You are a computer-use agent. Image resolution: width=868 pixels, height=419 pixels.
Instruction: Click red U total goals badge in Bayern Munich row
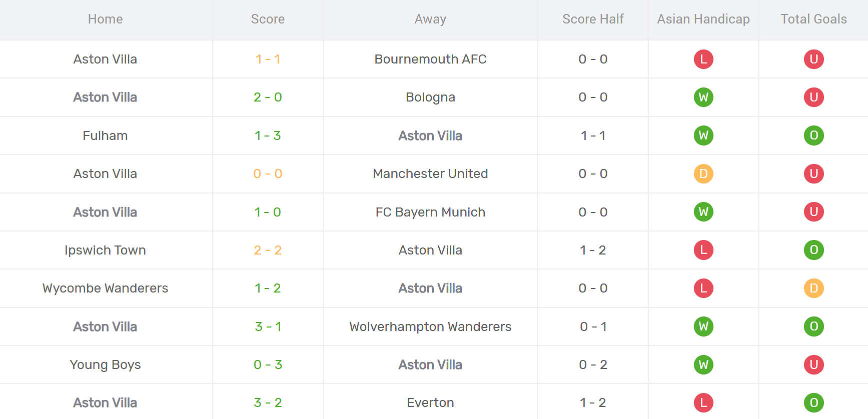813,212
